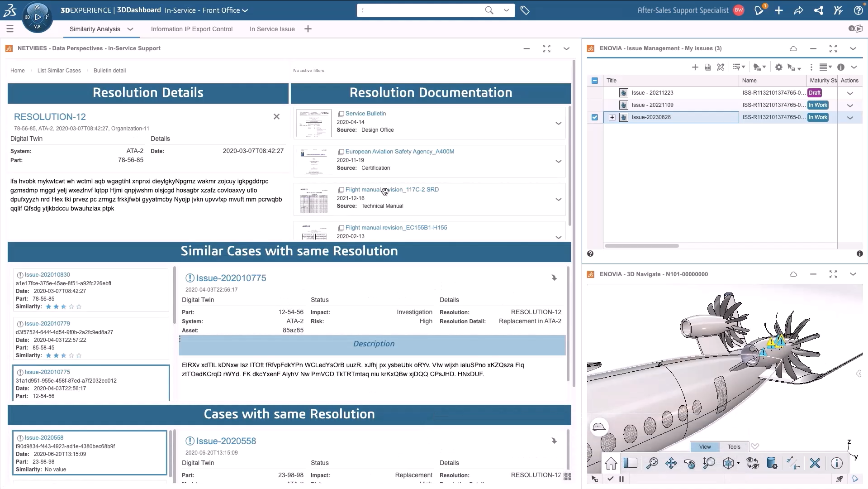Click the tag icon beside search bar

coord(525,10)
